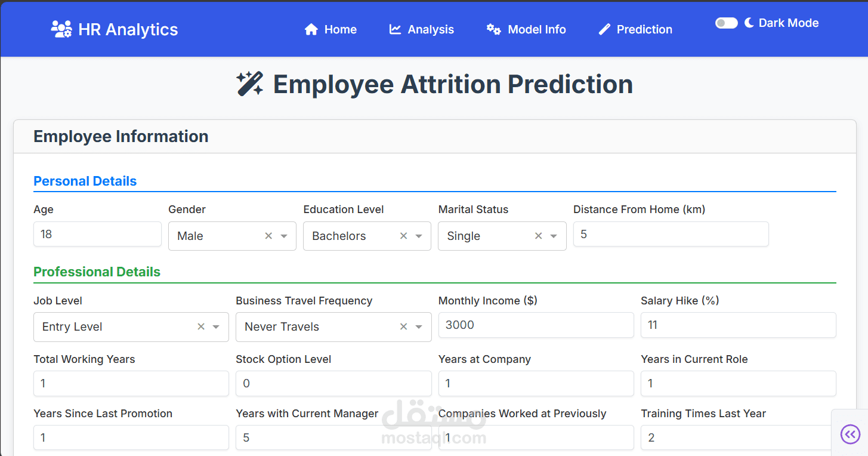Click the Age input field
The width and height of the screenshot is (868, 456).
[97, 234]
